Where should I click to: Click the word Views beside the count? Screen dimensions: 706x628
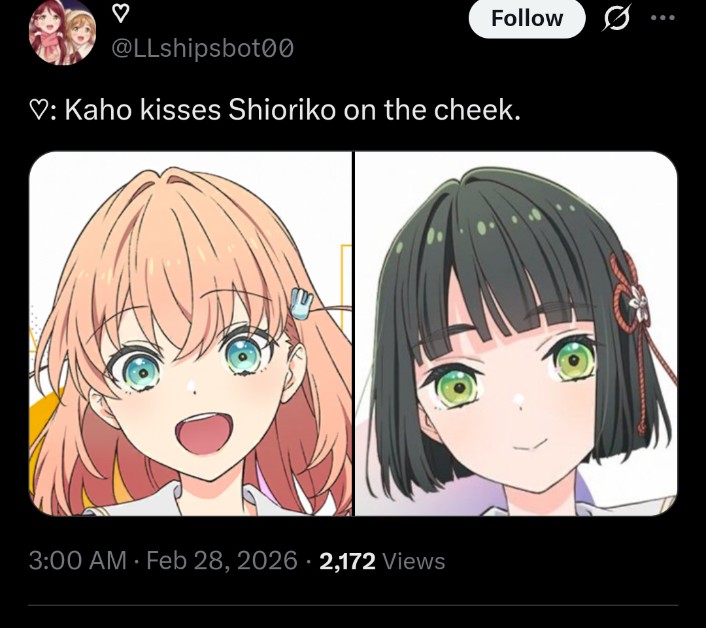413,561
